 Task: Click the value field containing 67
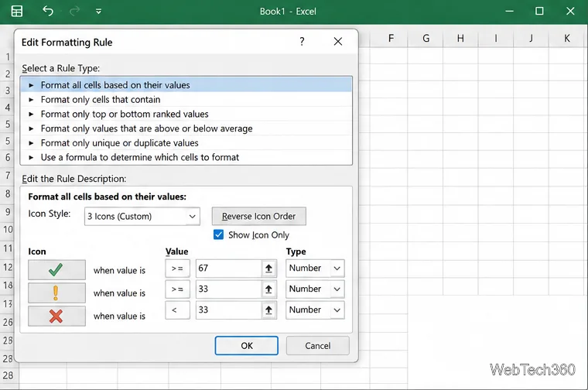[228, 269]
